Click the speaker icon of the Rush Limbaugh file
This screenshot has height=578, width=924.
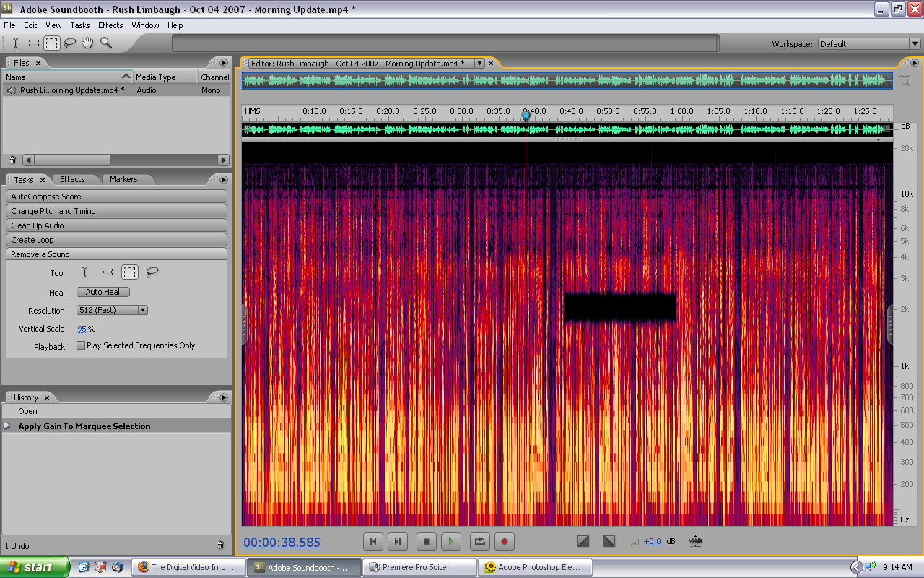(x=12, y=90)
